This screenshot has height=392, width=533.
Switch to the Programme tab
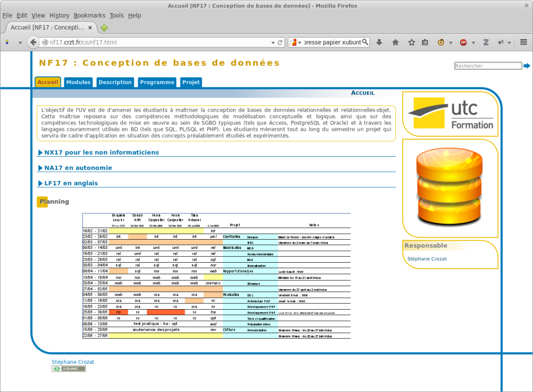pos(157,82)
